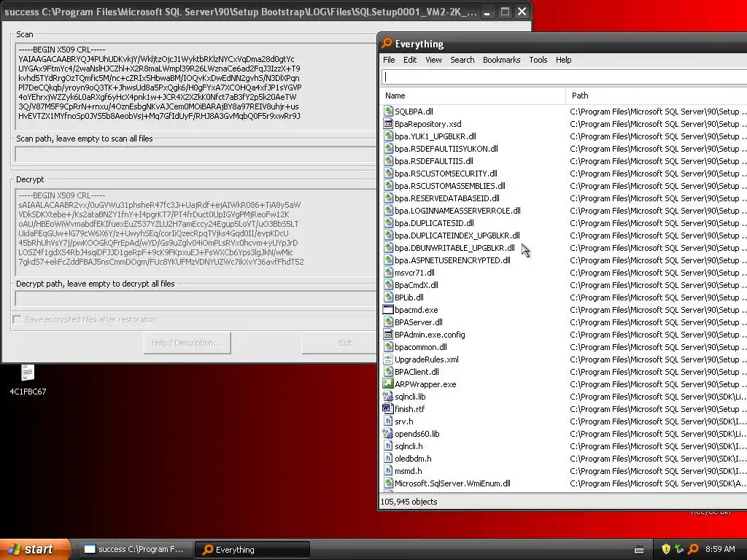
Task: Click the bpa.DUPLICATESID.dll file icon
Action: 388,223
